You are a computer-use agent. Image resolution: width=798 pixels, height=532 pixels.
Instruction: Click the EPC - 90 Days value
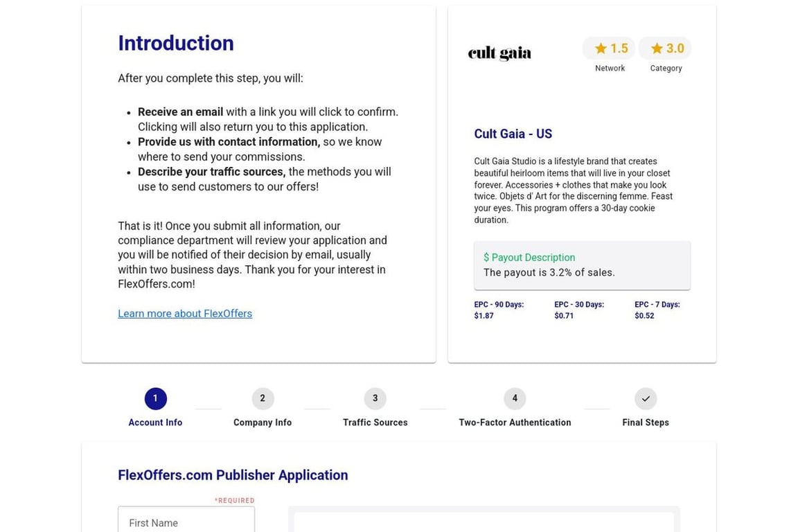pyautogui.click(x=484, y=316)
